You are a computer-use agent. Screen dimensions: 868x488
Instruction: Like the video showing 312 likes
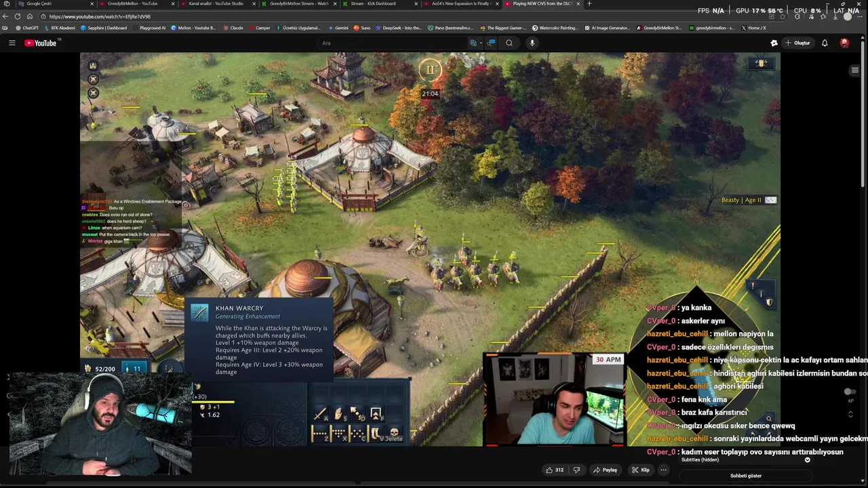click(555, 470)
